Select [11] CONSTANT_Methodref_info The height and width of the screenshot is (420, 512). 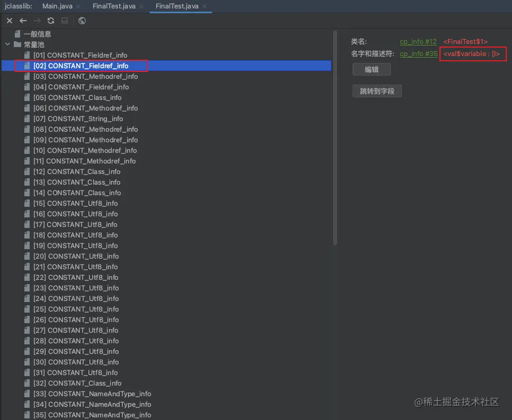(85, 161)
